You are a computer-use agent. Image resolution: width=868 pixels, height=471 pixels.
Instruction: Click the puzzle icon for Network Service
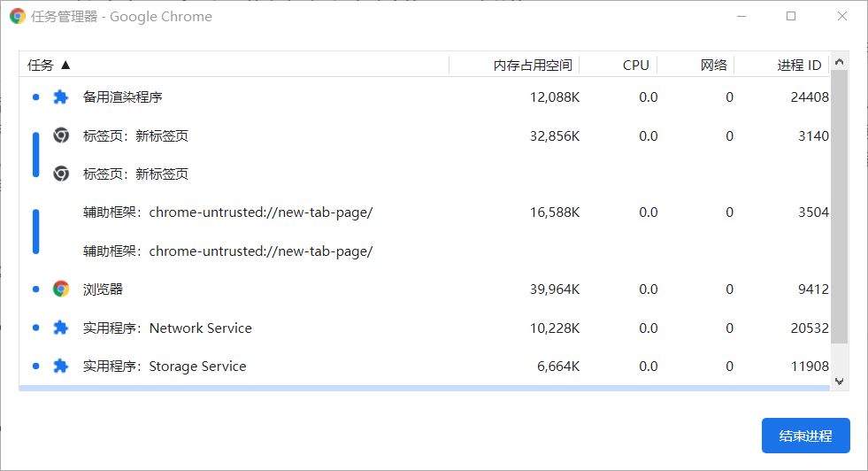tap(60, 328)
